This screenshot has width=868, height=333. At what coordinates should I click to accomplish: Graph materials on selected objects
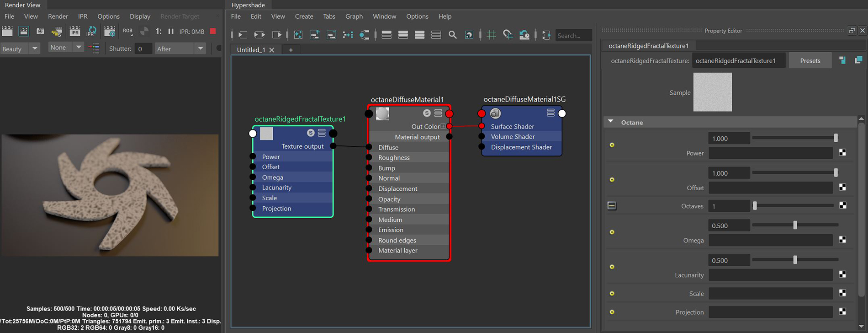click(x=364, y=35)
